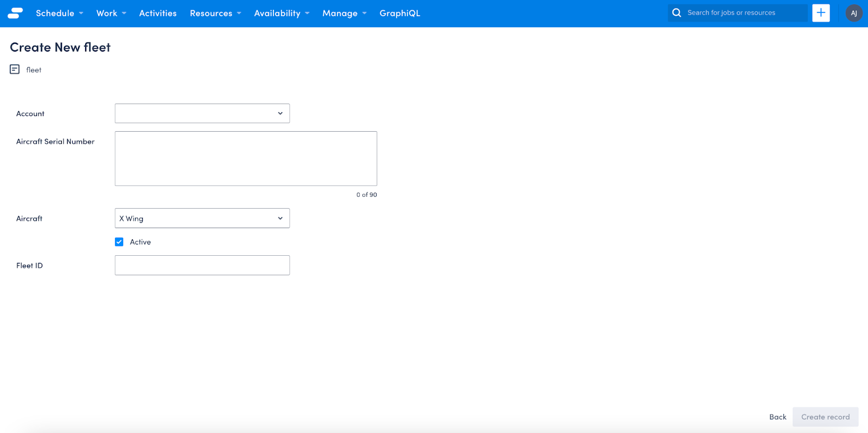This screenshot has width=868, height=433.
Task: Focus the Aircraft Serial Number text area
Action: [246, 159]
